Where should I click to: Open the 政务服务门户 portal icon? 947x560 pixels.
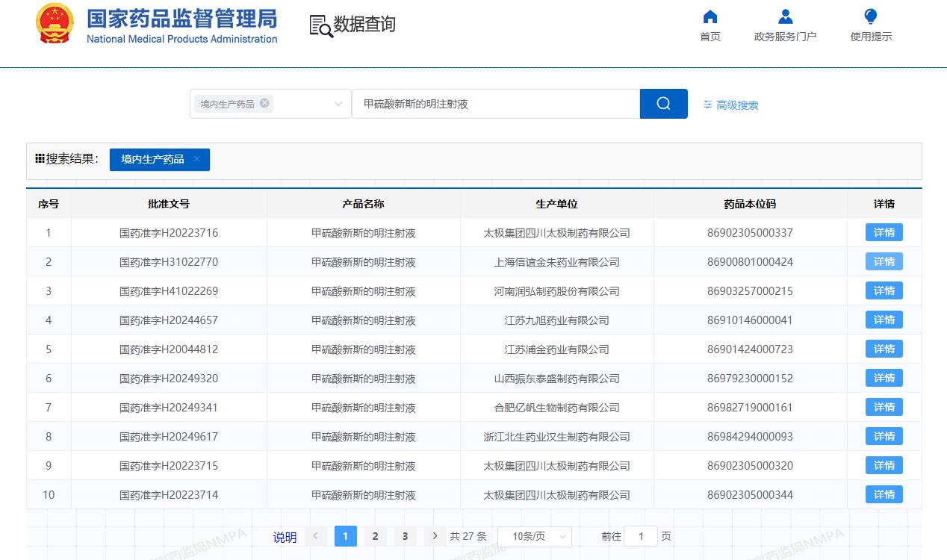click(x=785, y=17)
